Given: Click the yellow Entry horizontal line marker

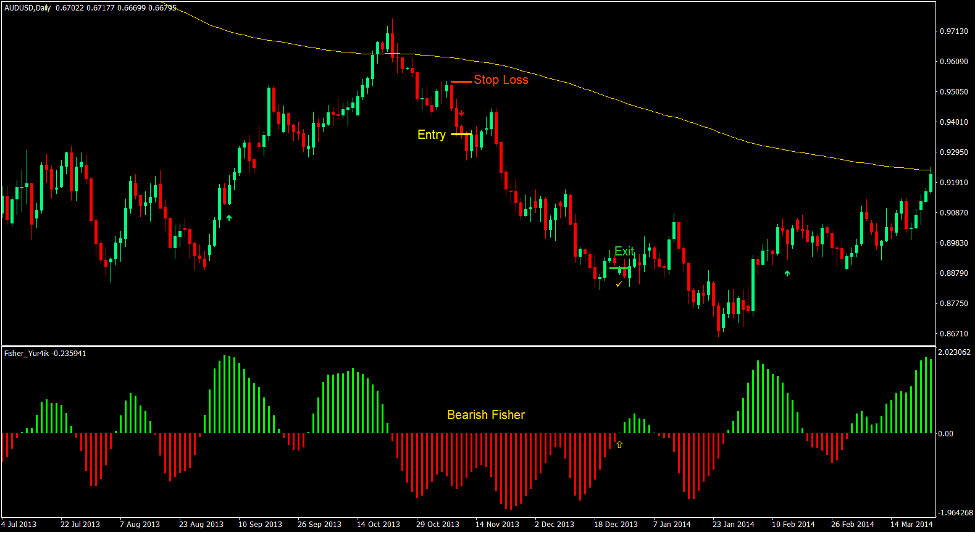Looking at the screenshot, I should pos(461,134).
